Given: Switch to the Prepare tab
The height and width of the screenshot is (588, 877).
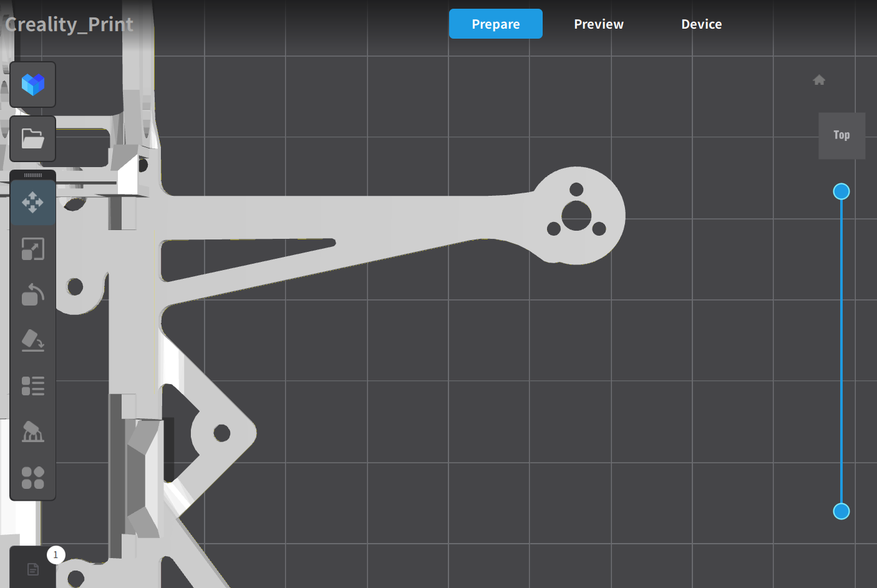Looking at the screenshot, I should pos(495,24).
